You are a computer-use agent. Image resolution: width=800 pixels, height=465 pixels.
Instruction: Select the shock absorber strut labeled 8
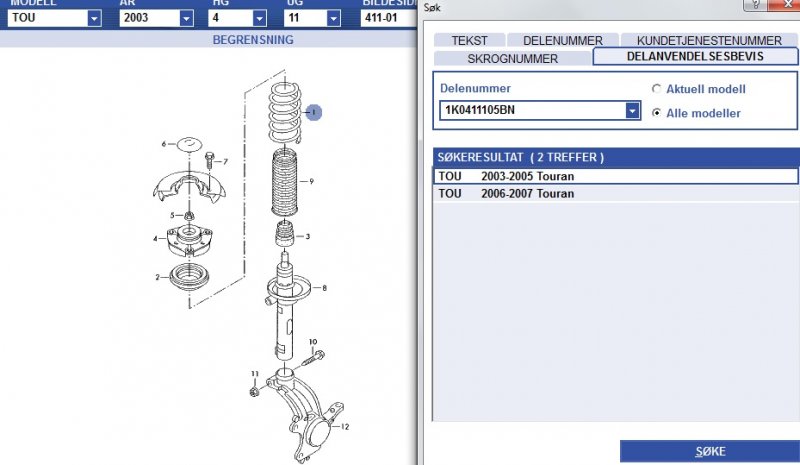(288, 300)
